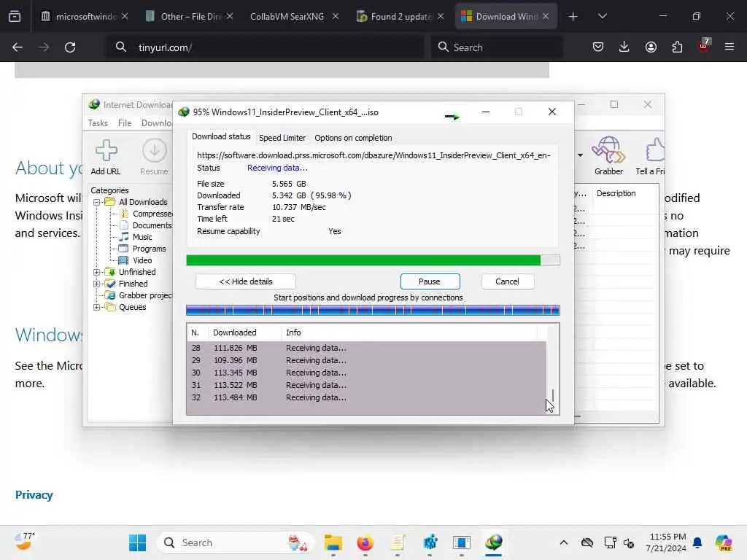Click the connections progress segment bar
747x560 pixels.
coord(373,311)
